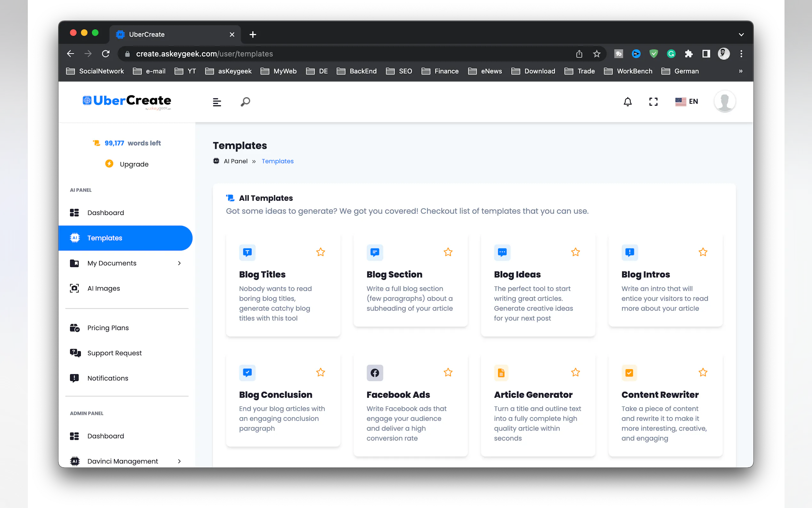Viewport: 812px width, 508px height.
Task: Star the Content Rewriter template
Action: click(703, 372)
